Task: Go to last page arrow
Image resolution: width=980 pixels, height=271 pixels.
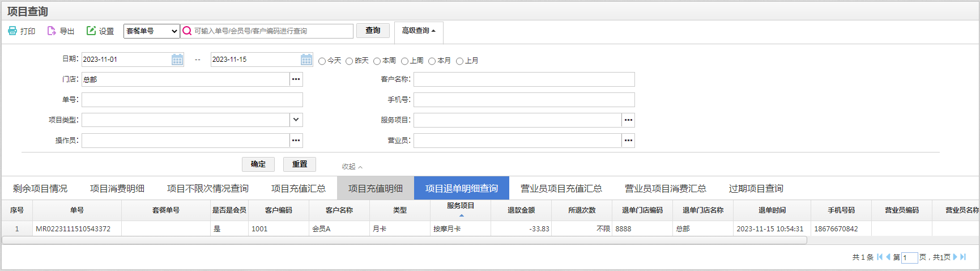Action: [x=963, y=257]
